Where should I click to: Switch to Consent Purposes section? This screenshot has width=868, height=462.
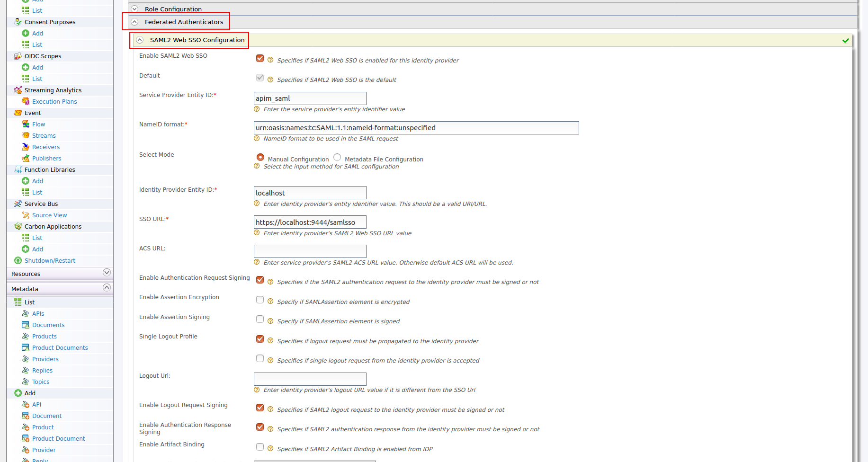click(x=49, y=22)
